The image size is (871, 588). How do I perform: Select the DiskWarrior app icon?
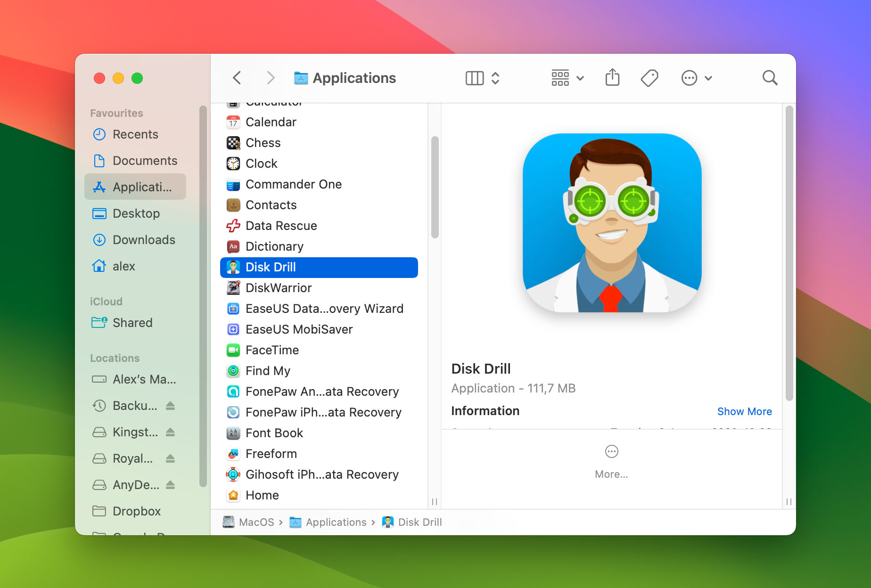point(233,288)
